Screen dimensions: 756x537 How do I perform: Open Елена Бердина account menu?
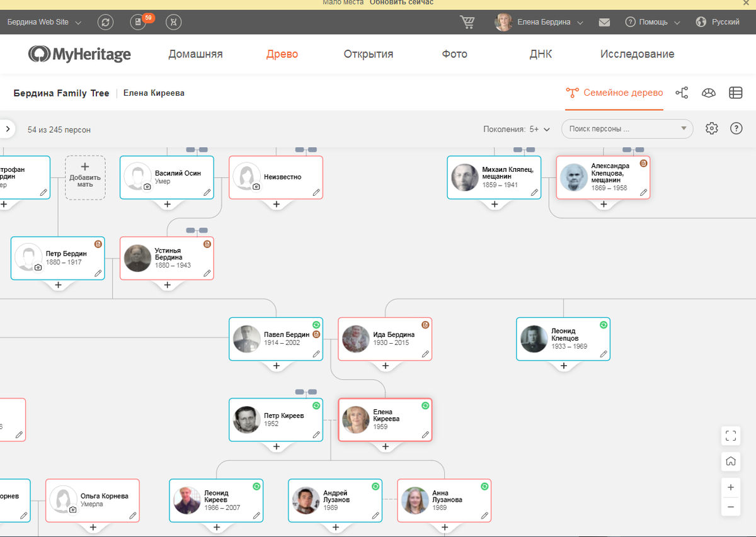[x=539, y=22]
